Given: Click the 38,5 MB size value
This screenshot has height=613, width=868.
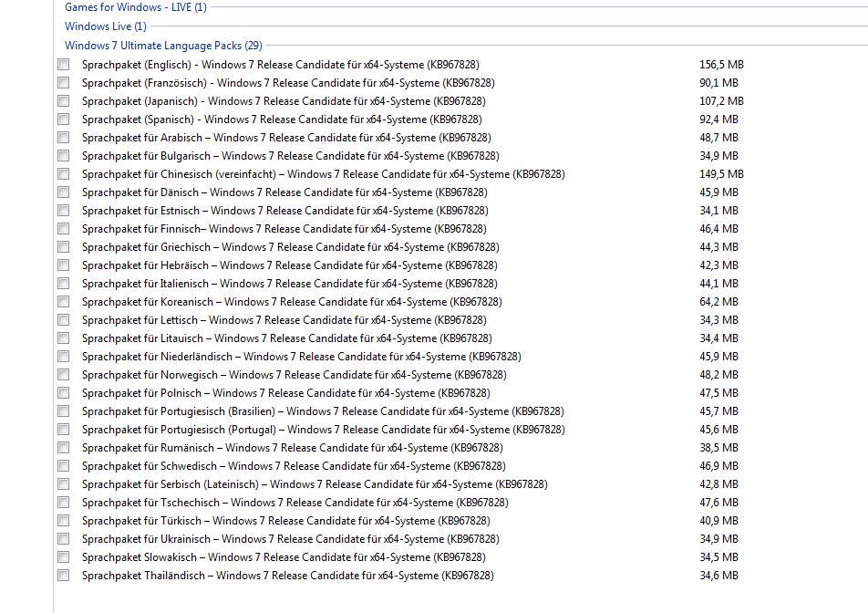Looking at the screenshot, I should (x=718, y=448).
